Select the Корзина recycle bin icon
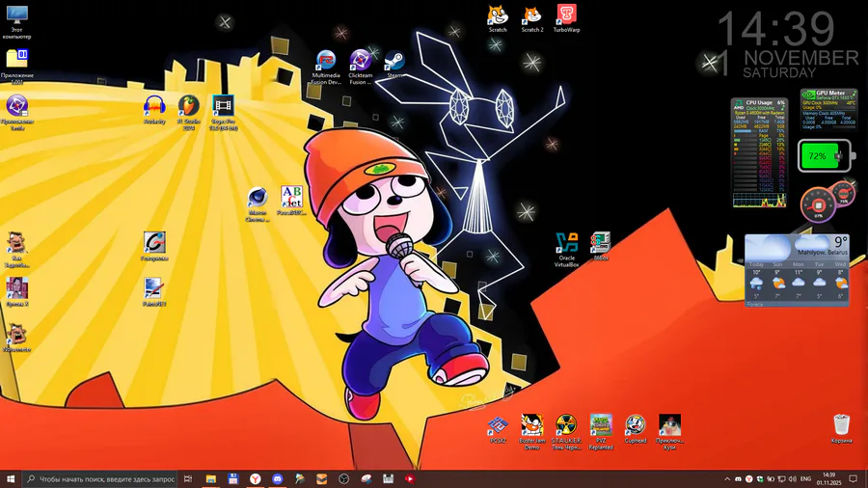 point(841,429)
